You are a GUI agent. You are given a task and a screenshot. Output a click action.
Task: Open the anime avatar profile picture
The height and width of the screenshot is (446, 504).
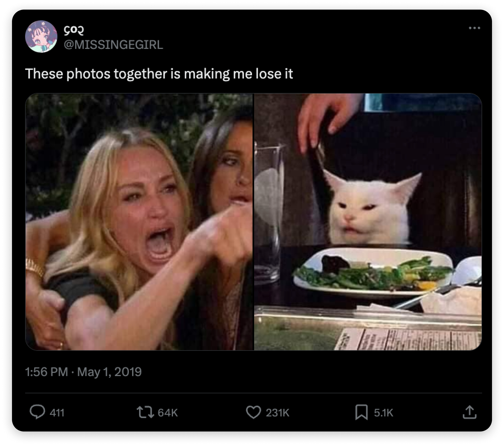click(41, 36)
